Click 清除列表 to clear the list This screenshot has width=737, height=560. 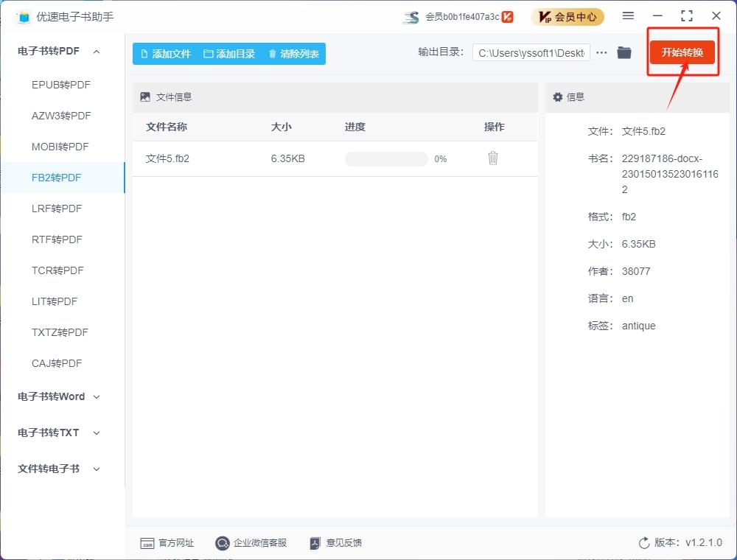(x=294, y=54)
